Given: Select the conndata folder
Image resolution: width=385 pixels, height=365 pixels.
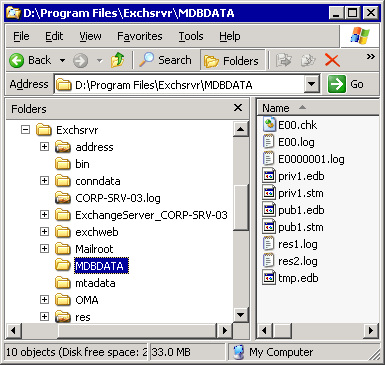Looking at the screenshot, I should coord(88,181).
